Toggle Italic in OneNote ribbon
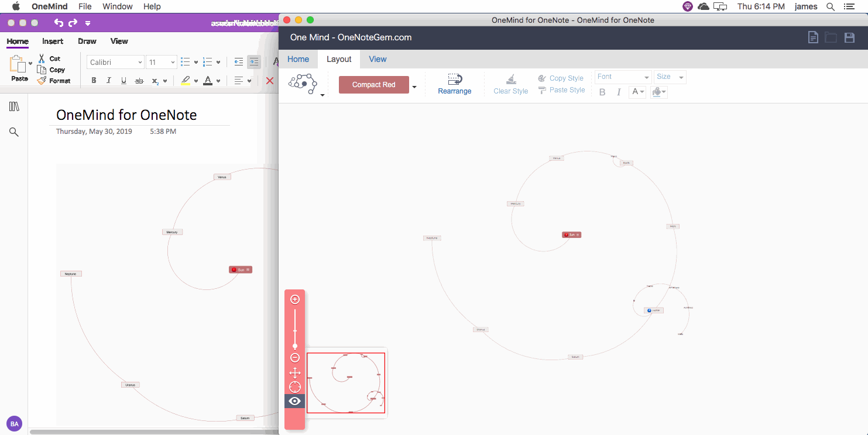This screenshot has width=868, height=435. click(109, 81)
